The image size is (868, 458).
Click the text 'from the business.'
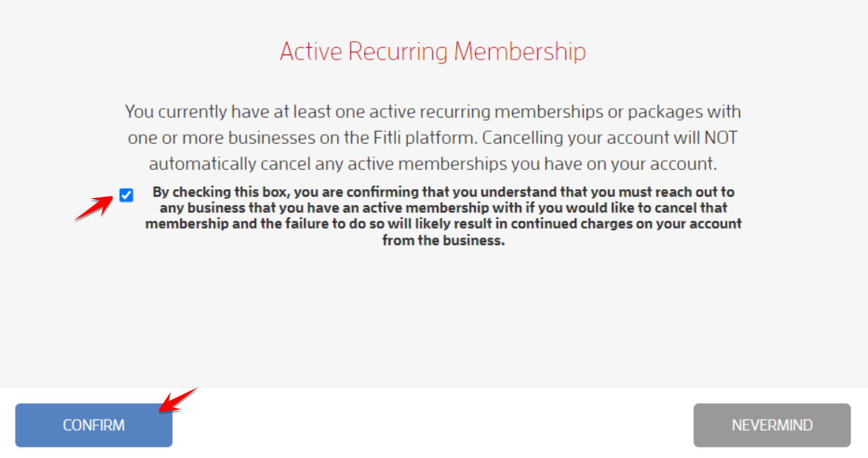click(x=444, y=241)
